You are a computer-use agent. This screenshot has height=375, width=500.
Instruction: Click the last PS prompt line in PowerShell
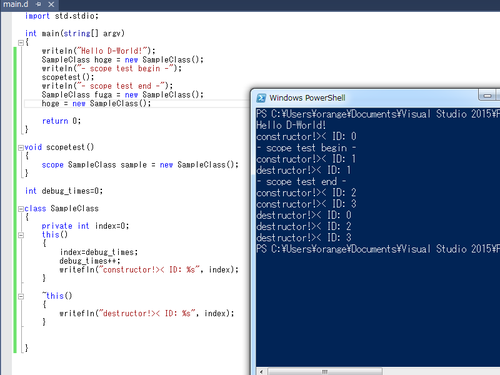point(378,249)
